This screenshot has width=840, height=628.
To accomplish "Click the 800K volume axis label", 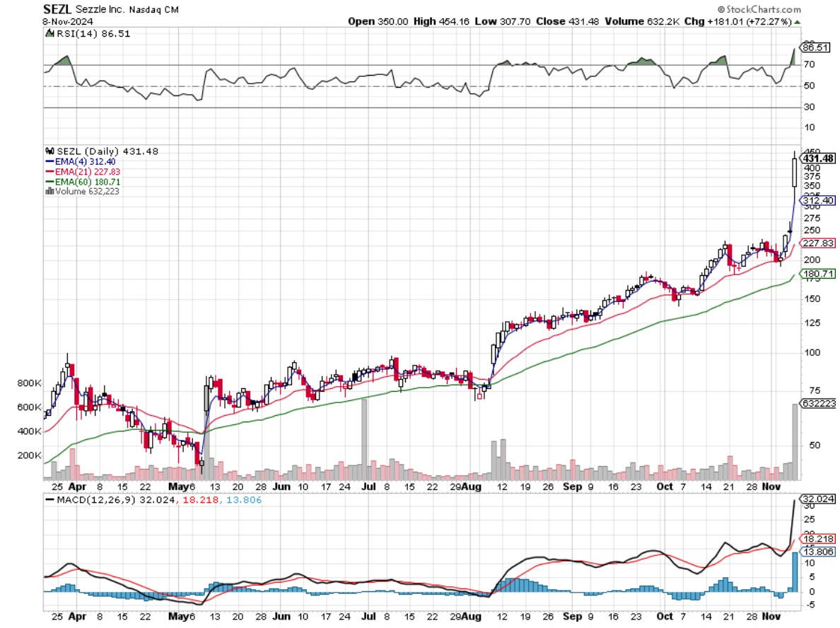I will coord(29,383).
